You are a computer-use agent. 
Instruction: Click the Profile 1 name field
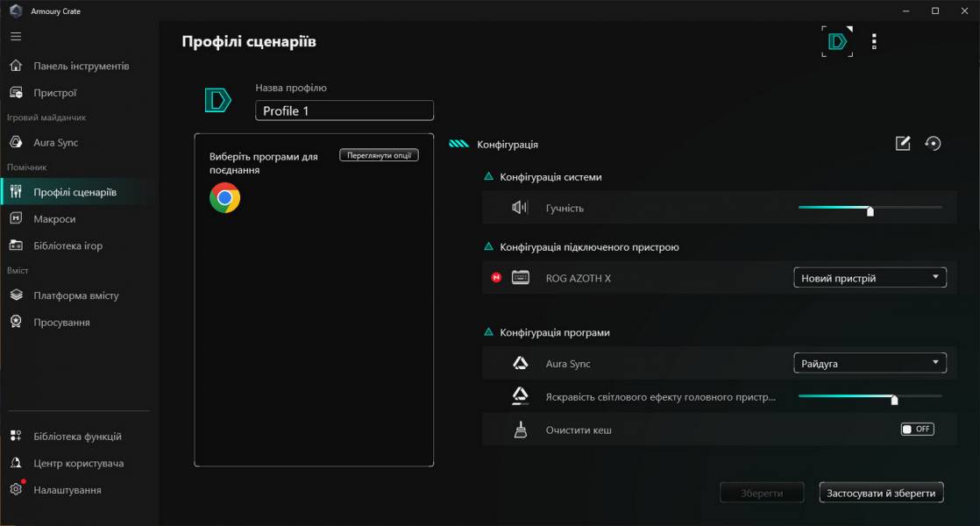pos(344,111)
